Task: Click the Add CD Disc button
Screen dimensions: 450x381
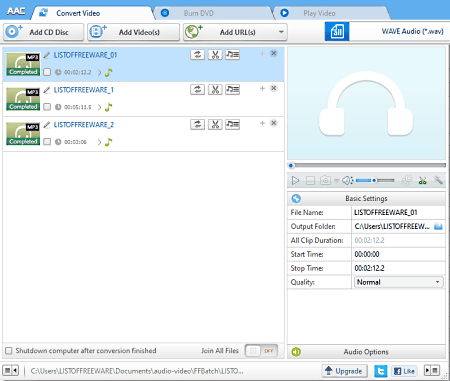Action: [44, 32]
